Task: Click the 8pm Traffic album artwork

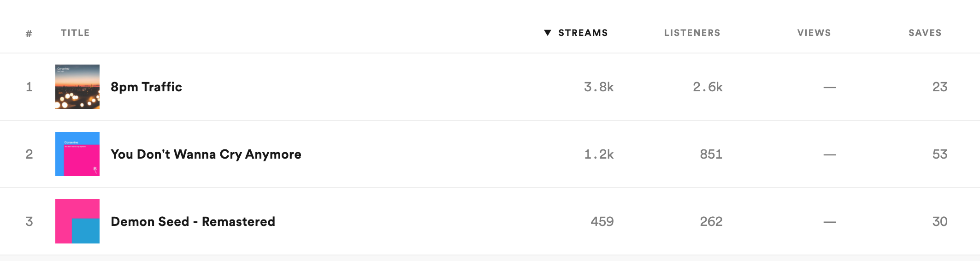Action: click(77, 87)
